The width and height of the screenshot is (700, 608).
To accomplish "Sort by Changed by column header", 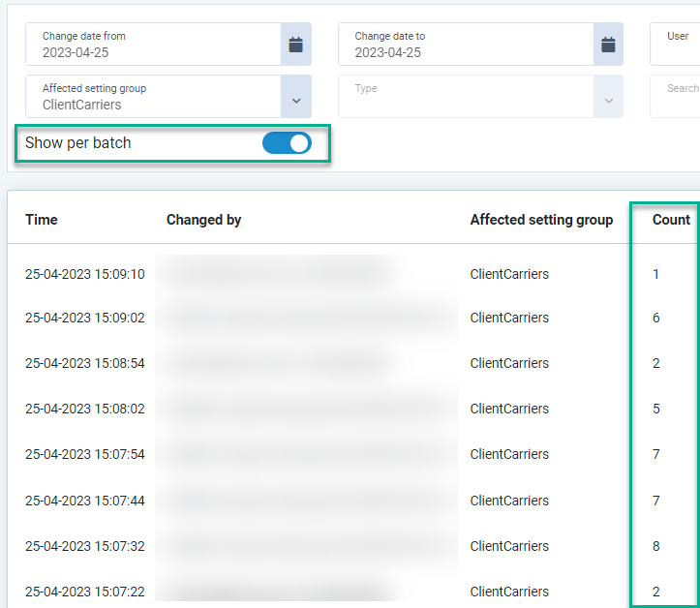I will pyautogui.click(x=203, y=220).
